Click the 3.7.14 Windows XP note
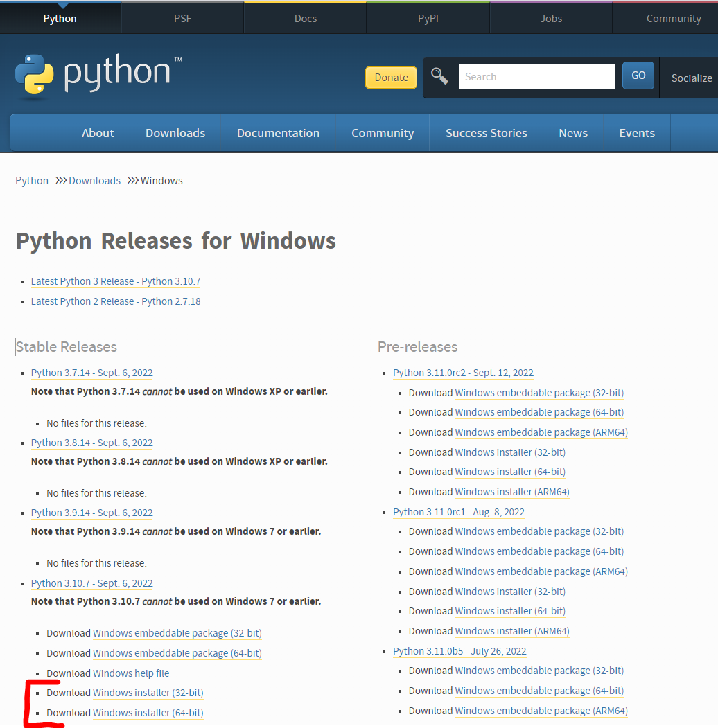Viewport: 718px width, 728px height. pyautogui.click(x=179, y=391)
